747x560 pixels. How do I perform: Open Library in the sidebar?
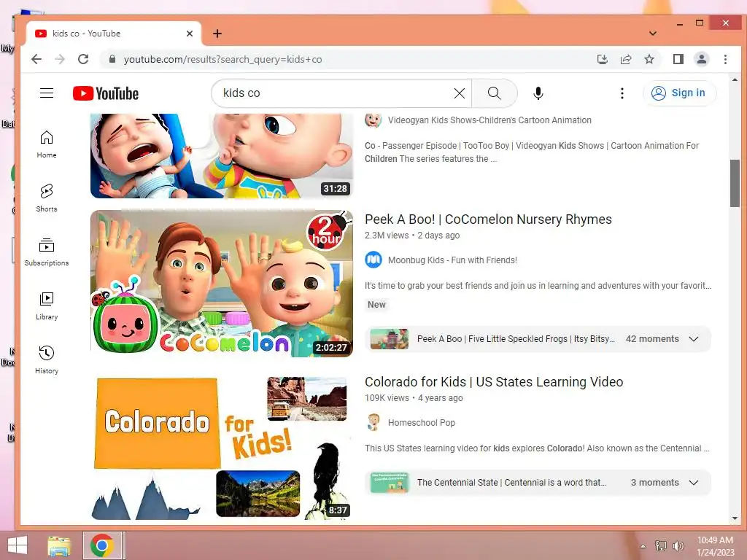tap(46, 306)
